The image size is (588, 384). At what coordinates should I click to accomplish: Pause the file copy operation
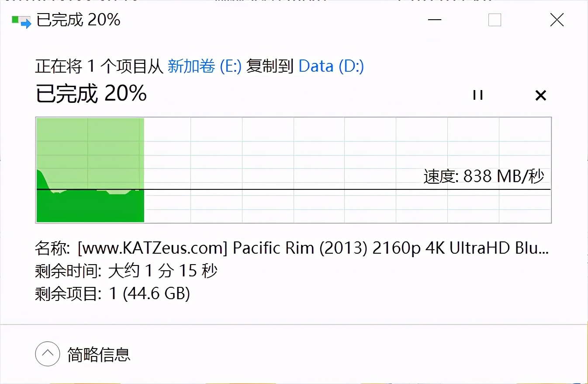click(x=478, y=95)
